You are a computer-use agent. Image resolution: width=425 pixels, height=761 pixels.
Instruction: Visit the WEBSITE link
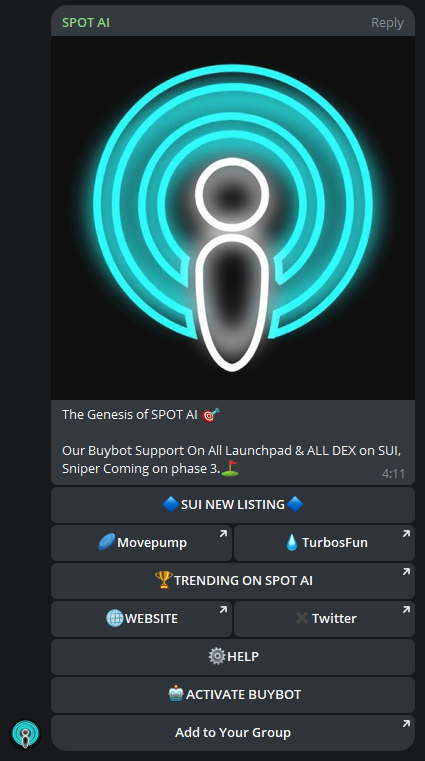141,619
